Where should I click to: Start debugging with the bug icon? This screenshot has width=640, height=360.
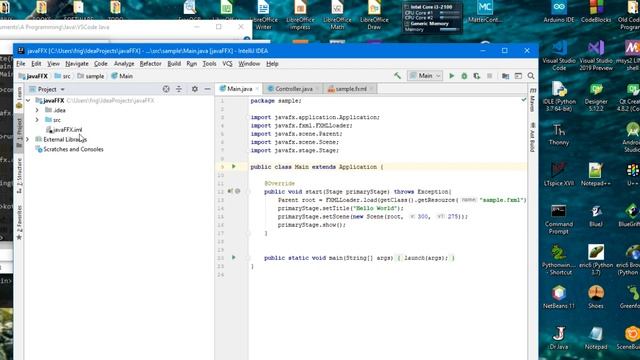[464, 76]
